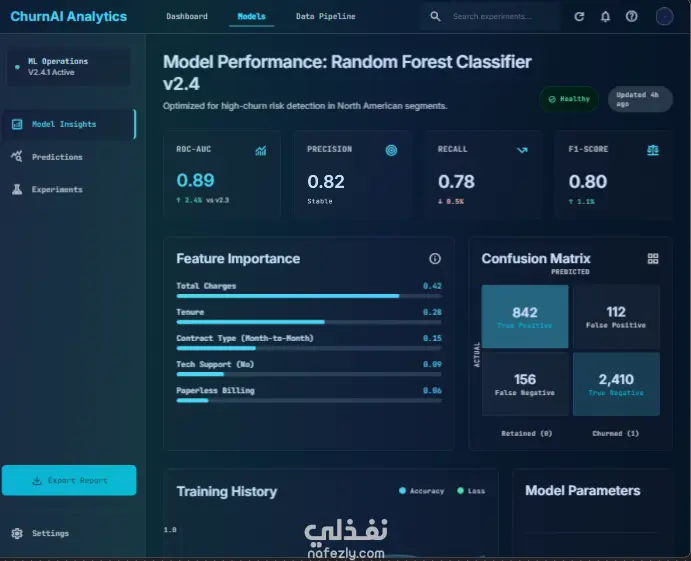
Task: Click the Precision target icon
Action: click(x=391, y=150)
